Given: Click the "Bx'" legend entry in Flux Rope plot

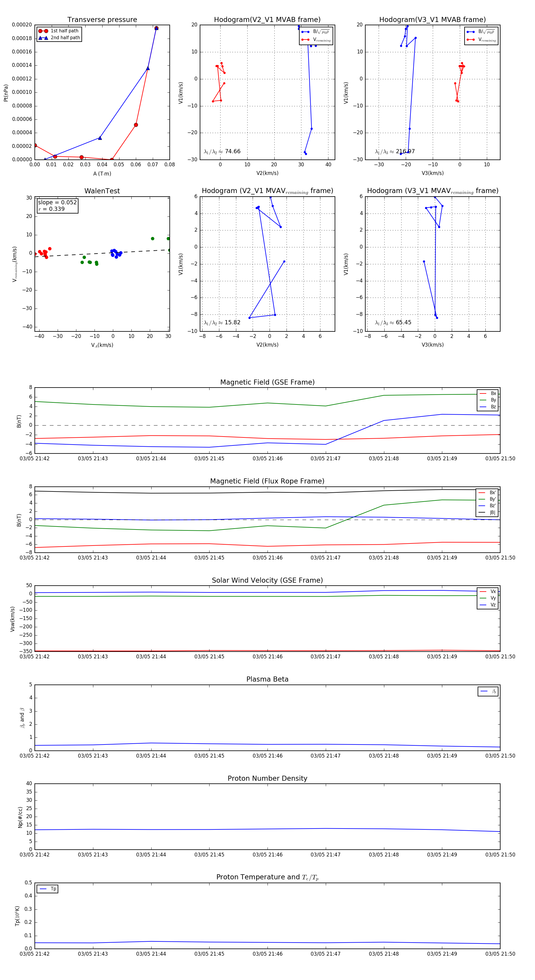Looking at the screenshot, I should [487, 493].
